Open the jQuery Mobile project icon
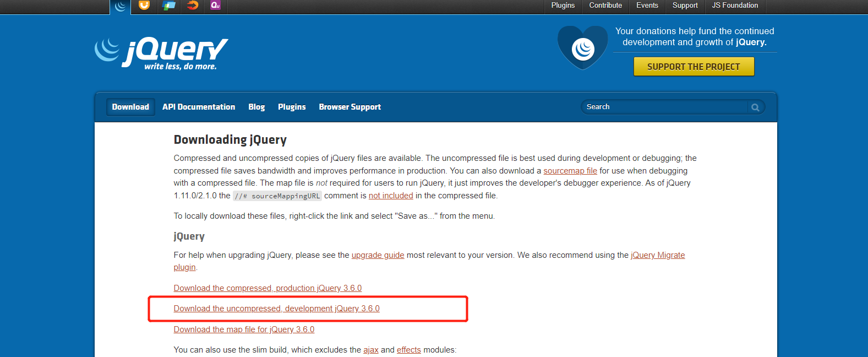The width and height of the screenshot is (868, 357). (x=169, y=6)
